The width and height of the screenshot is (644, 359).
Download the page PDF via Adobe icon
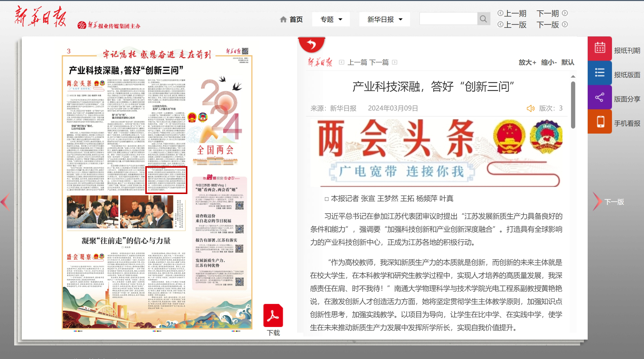[273, 316]
